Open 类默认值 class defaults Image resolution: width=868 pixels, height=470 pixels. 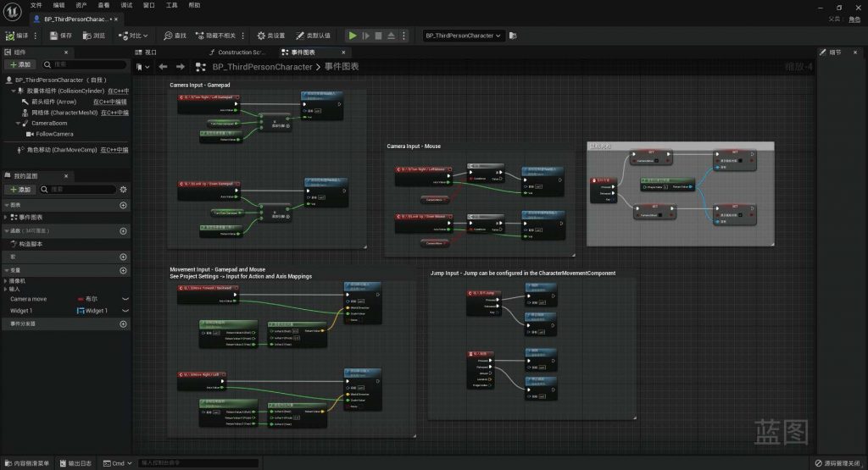click(313, 36)
